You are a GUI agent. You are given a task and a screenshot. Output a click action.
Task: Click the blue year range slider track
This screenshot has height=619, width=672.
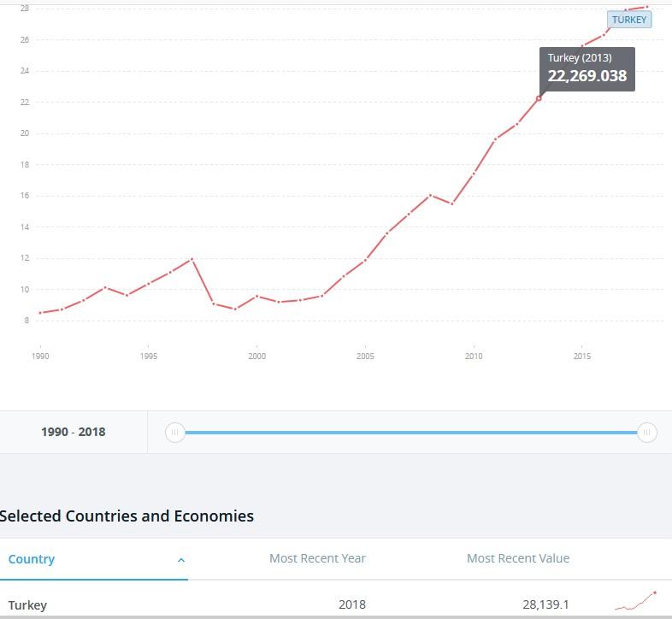coord(410,433)
